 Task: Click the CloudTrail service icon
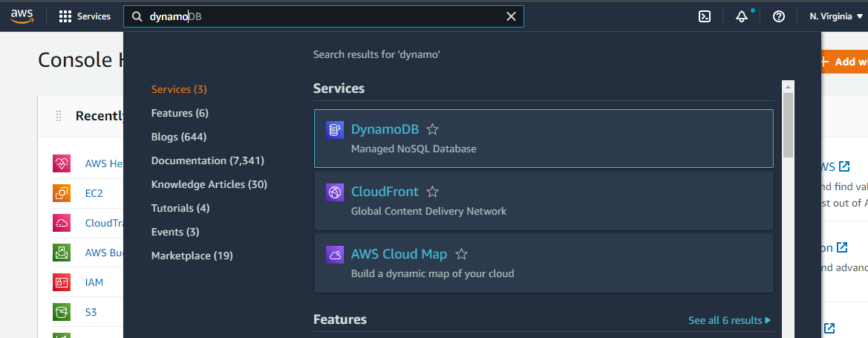(x=62, y=224)
